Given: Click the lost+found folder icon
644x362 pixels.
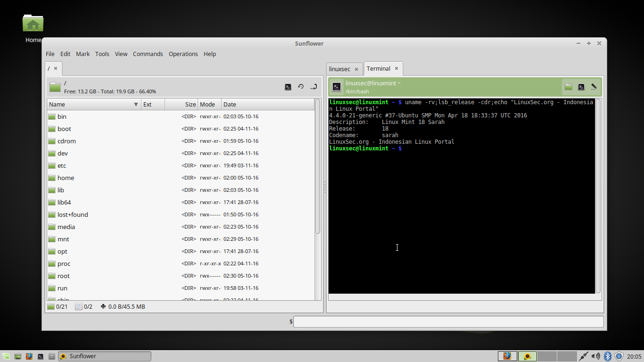Looking at the screenshot, I should (52, 214).
